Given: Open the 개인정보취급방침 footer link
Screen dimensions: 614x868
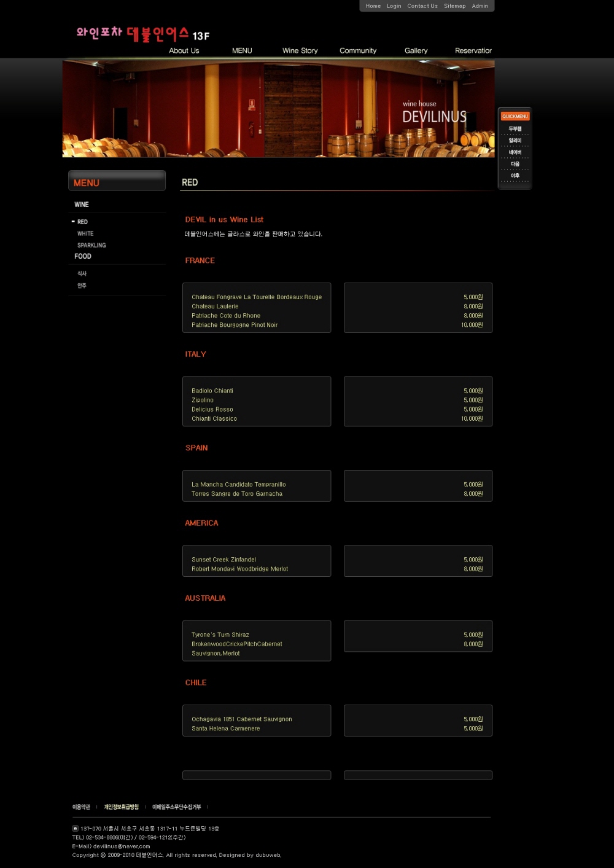Looking at the screenshot, I should [121, 807].
